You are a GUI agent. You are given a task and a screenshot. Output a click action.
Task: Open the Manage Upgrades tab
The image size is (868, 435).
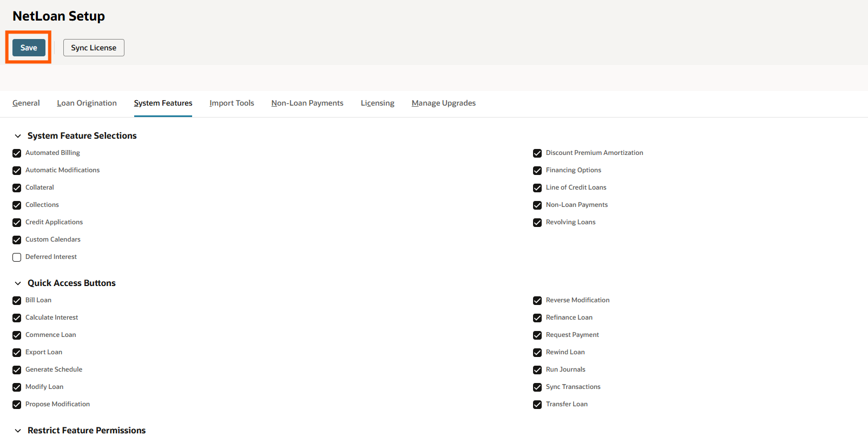coord(443,103)
